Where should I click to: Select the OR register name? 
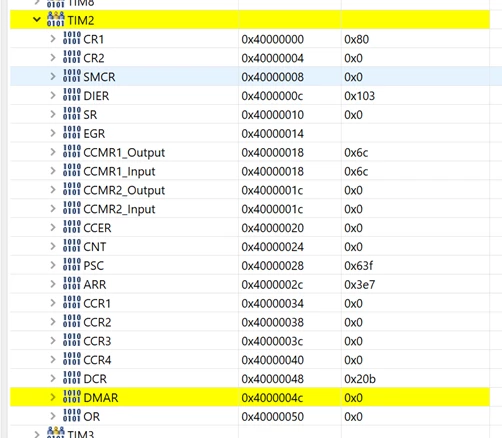[92, 417]
